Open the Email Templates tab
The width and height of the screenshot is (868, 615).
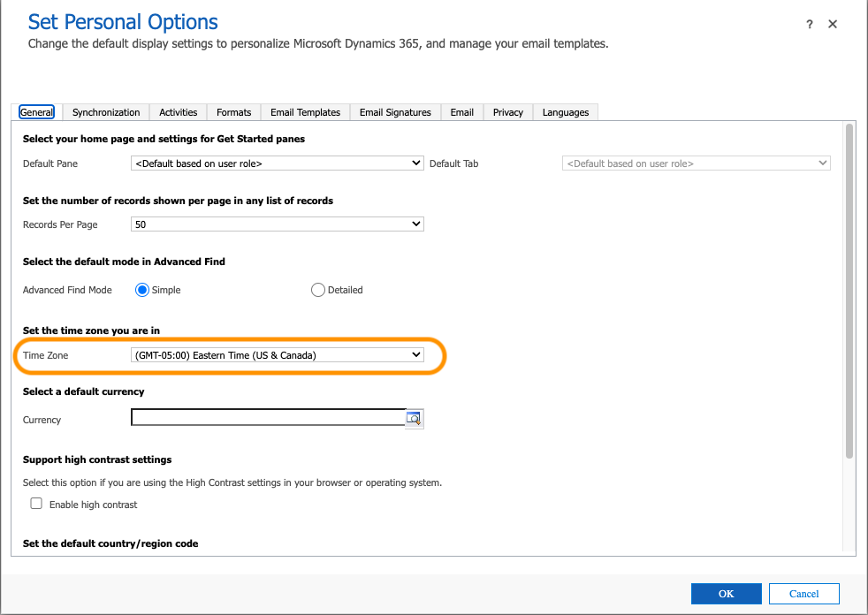(x=305, y=112)
